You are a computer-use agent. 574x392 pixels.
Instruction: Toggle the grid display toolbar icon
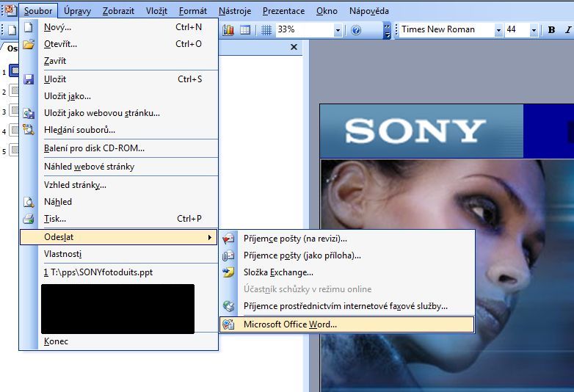[266, 29]
